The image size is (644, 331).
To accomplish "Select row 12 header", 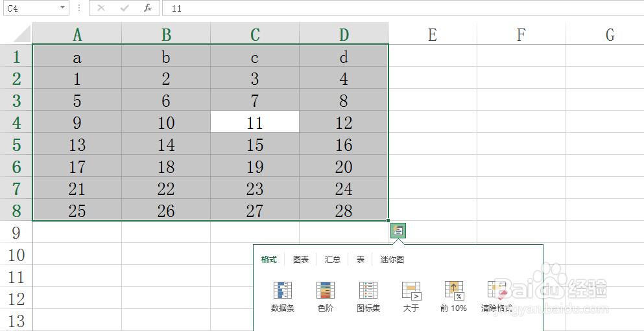I will (16, 299).
